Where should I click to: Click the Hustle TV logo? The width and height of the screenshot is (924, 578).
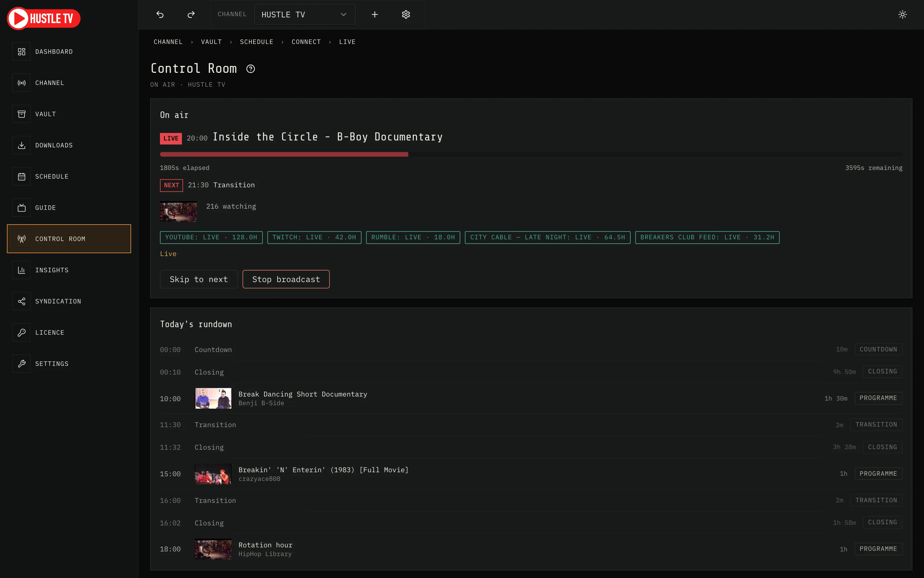[x=44, y=18]
